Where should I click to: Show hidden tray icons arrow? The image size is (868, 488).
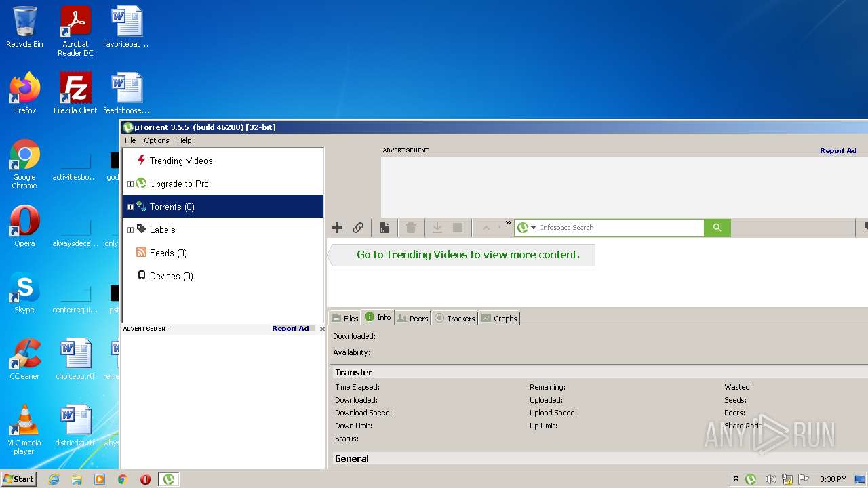point(736,479)
